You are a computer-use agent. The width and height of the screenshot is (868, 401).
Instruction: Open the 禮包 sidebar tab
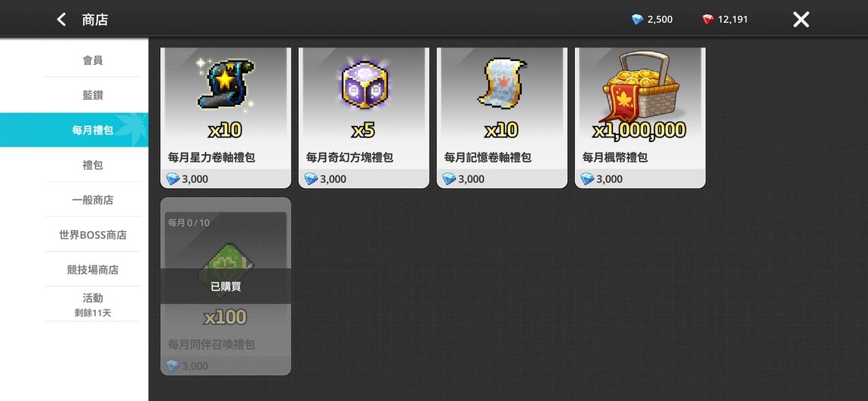[92, 165]
